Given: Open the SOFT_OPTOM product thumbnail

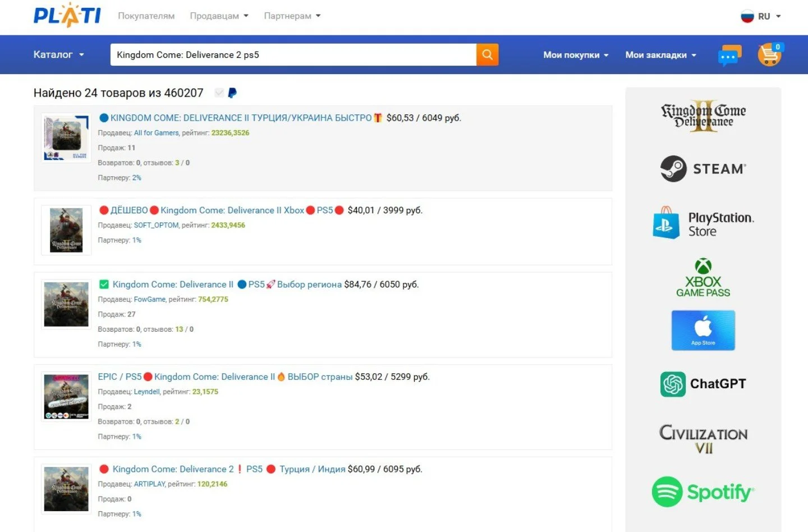Looking at the screenshot, I should [66, 230].
